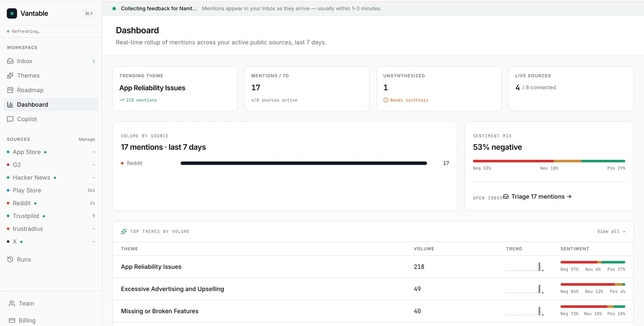Click the sentiment mix color bar
Screen dimensions: 644x326
549,161
